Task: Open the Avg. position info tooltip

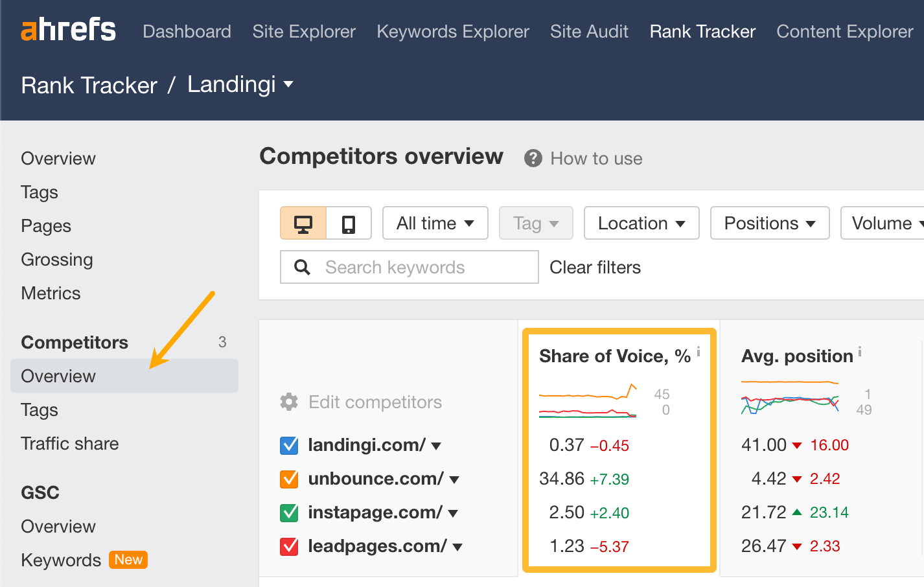Action: click(860, 350)
